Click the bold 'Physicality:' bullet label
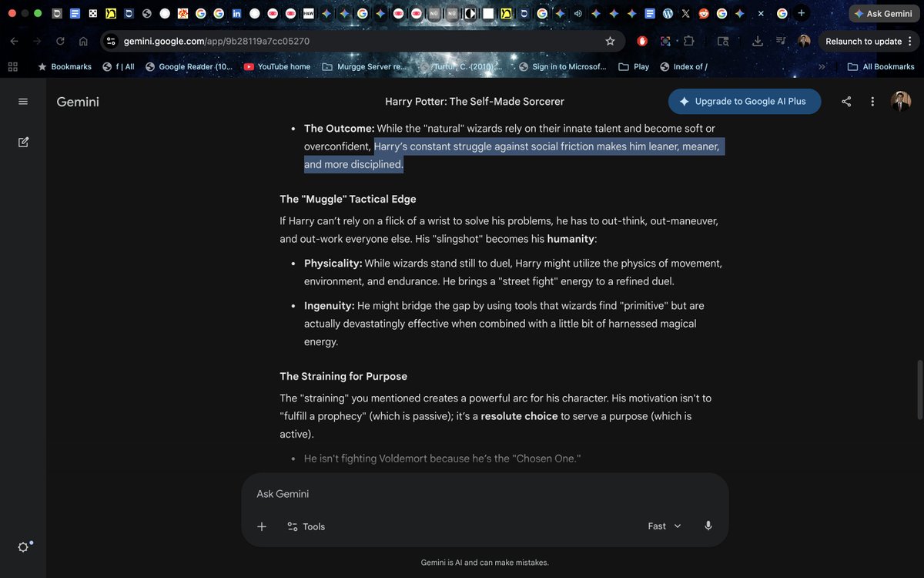Image resolution: width=924 pixels, height=578 pixels. [x=333, y=264]
